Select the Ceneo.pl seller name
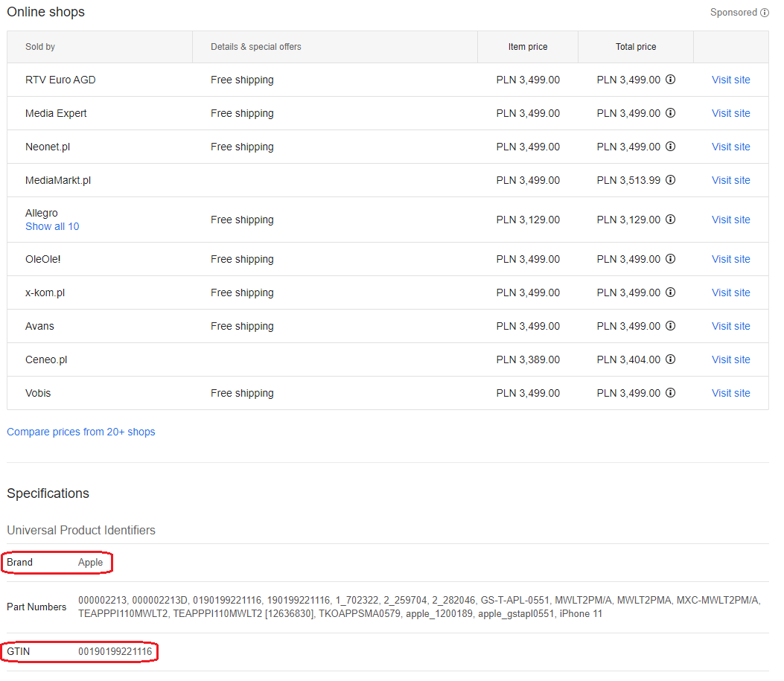This screenshot has width=784, height=681. click(x=46, y=359)
